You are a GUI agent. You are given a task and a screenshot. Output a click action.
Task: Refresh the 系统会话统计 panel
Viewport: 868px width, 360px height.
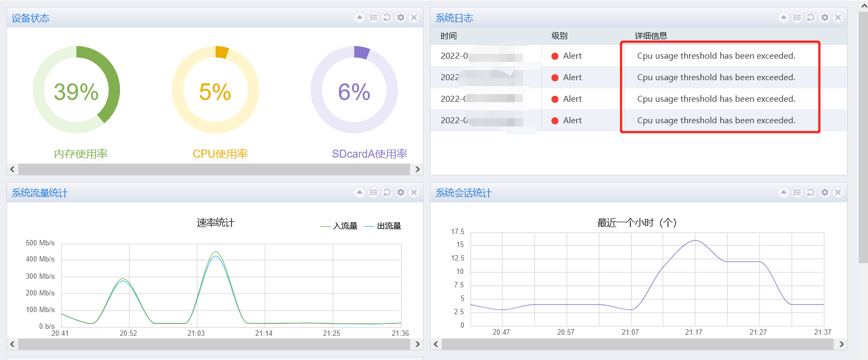pos(811,192)
